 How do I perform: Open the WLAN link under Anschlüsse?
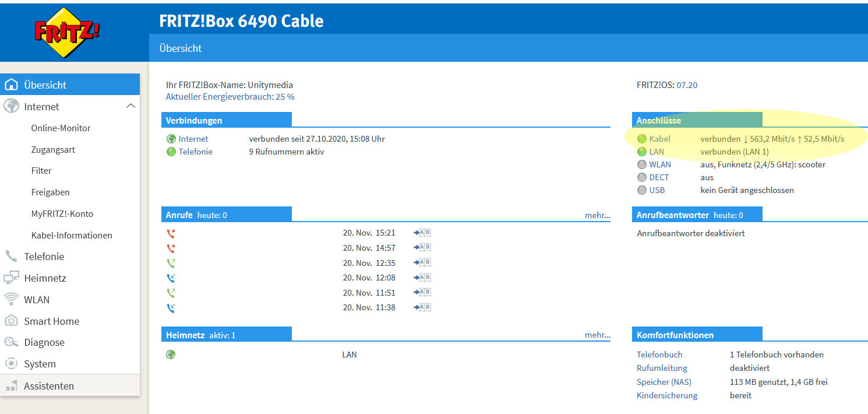[x=660, y=164]
